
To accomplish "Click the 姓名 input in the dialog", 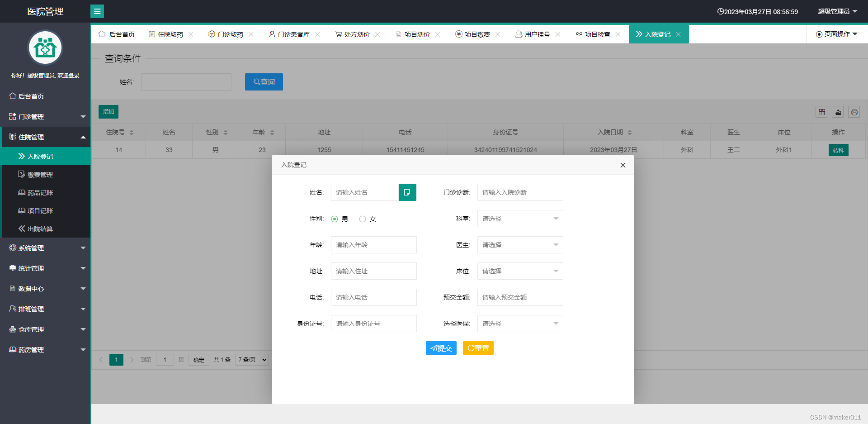I will (365, 192).
